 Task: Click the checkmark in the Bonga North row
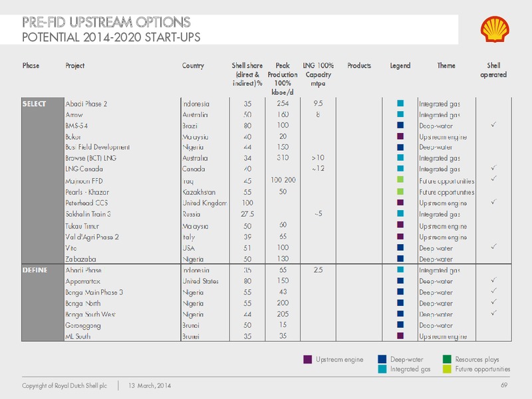point(493,302)
